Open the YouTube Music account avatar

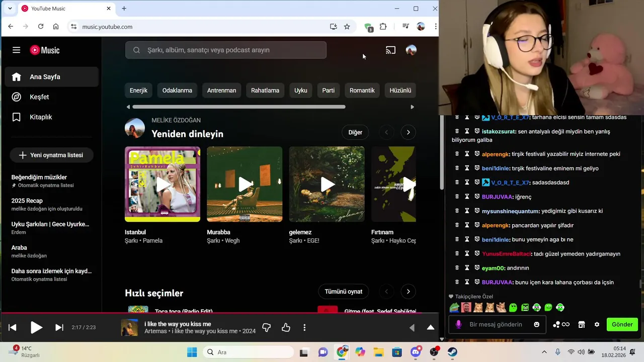pyautogui.click(x=411, y=50)
